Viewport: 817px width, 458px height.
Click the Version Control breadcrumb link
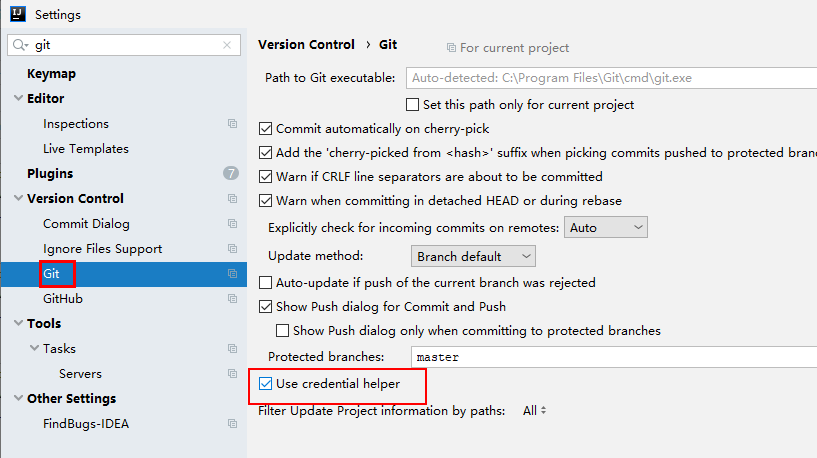pos(306,45)
